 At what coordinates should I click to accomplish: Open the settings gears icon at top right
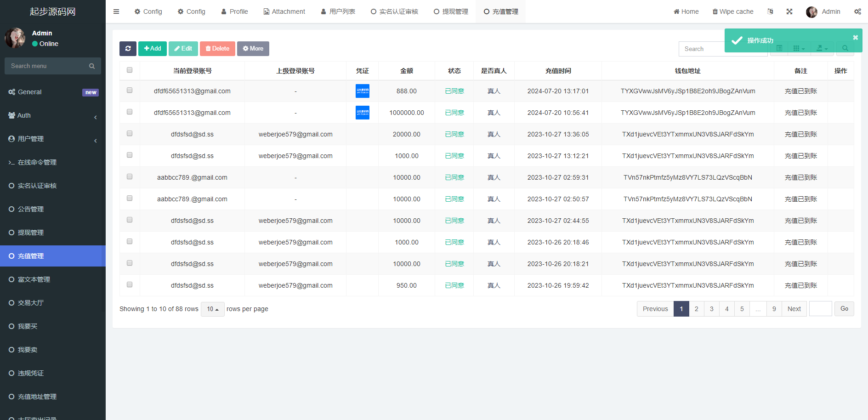(x=857, y=11)
